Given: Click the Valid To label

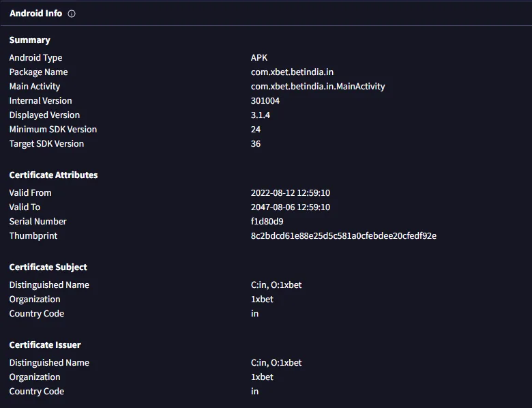Looking at the screenshot, I should click(25, 207).
